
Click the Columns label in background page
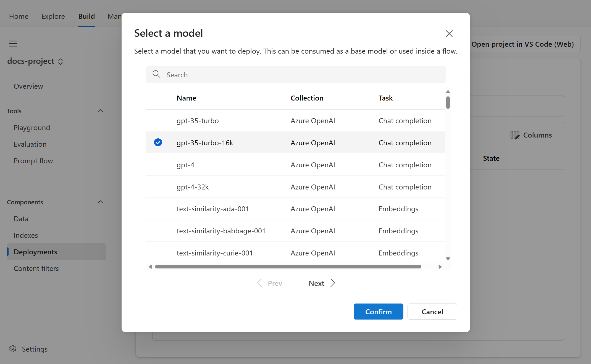537,135
